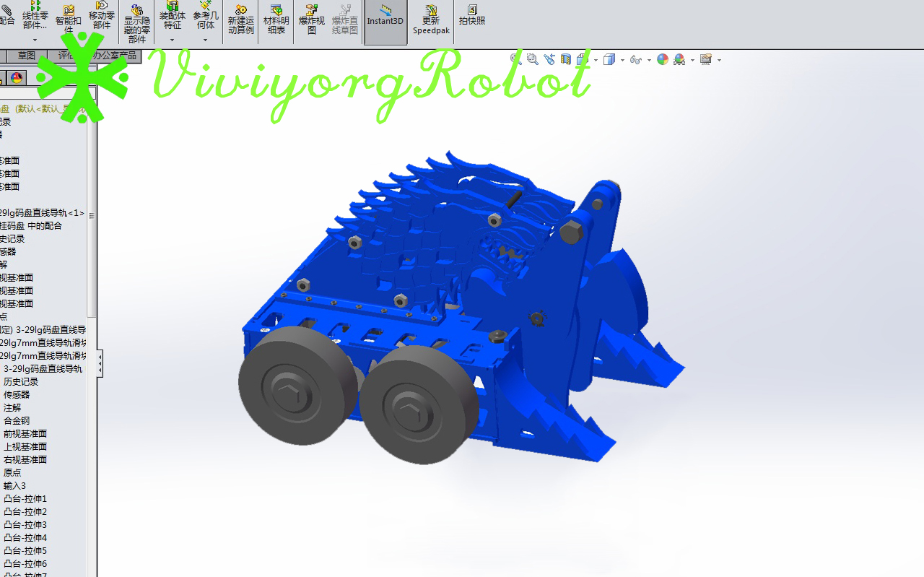The height and width of the screenshot is (577, 924).
Task: Toggle visibility using 显示隐藏的零部件
Action: pyautogui.click(x=136, y=18)
